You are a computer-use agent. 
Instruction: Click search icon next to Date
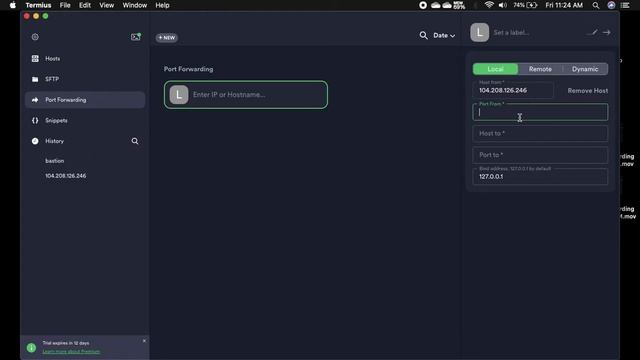[423, 36]
